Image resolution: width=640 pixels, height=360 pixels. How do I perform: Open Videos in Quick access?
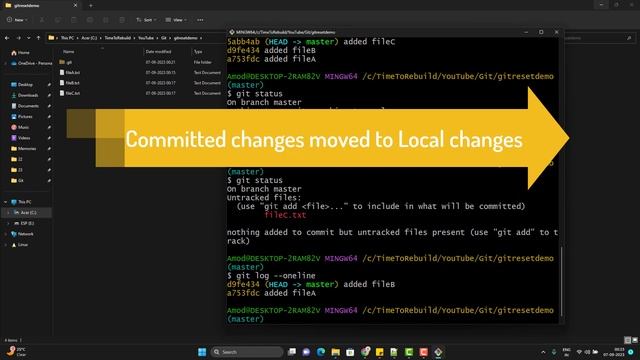[x=20, y=138]
